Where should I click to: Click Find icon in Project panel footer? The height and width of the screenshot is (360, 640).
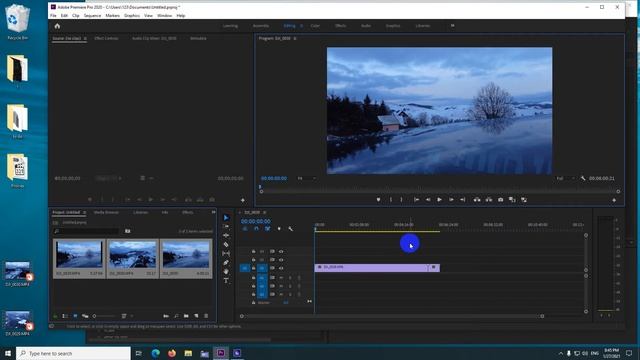pyautogui.click(x=176, y=316)
